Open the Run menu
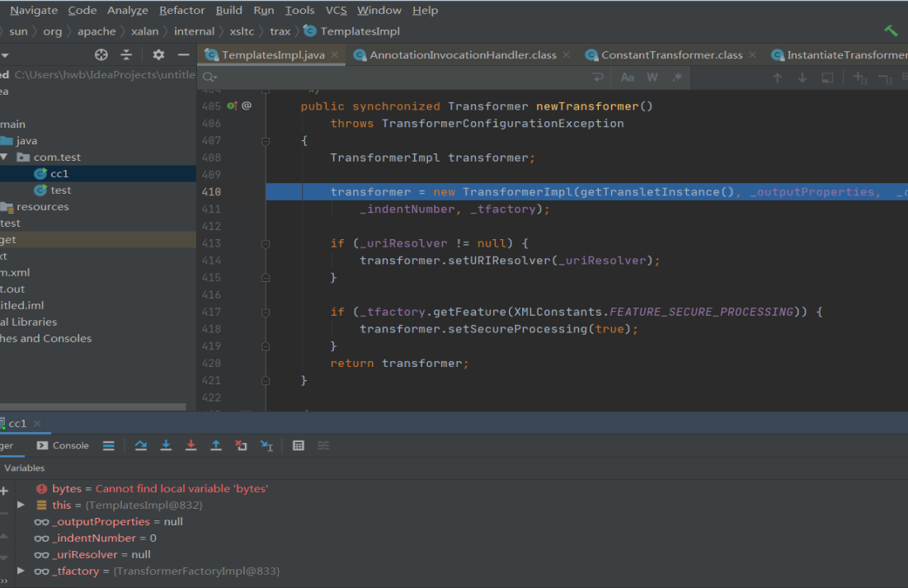Image resolution: width=908 pixels, height=588 pixels. (x=263, y=11)
